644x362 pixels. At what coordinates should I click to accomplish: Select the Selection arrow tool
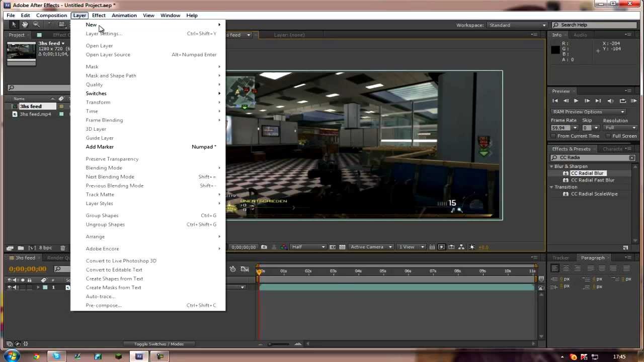[14, 25]
